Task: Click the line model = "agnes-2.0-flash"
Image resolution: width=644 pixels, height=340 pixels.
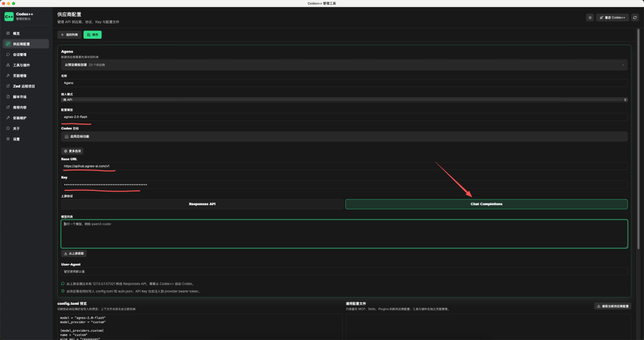Action: coord(83,318)
